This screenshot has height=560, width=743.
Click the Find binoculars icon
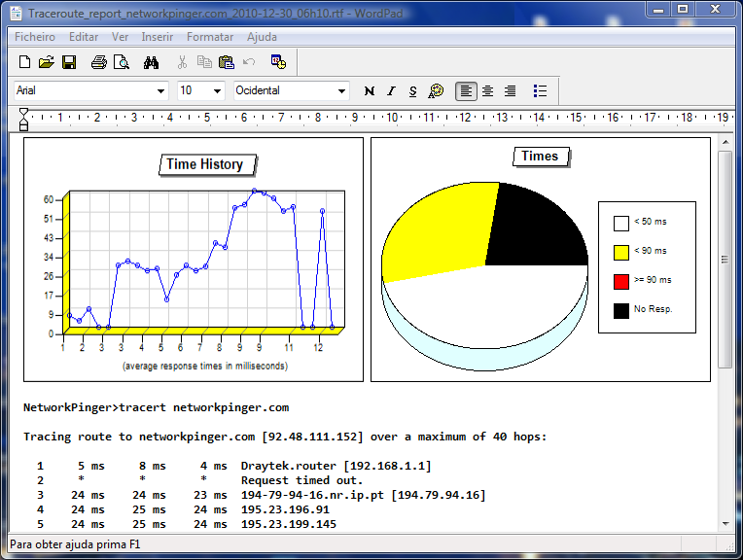coord(151,62)
